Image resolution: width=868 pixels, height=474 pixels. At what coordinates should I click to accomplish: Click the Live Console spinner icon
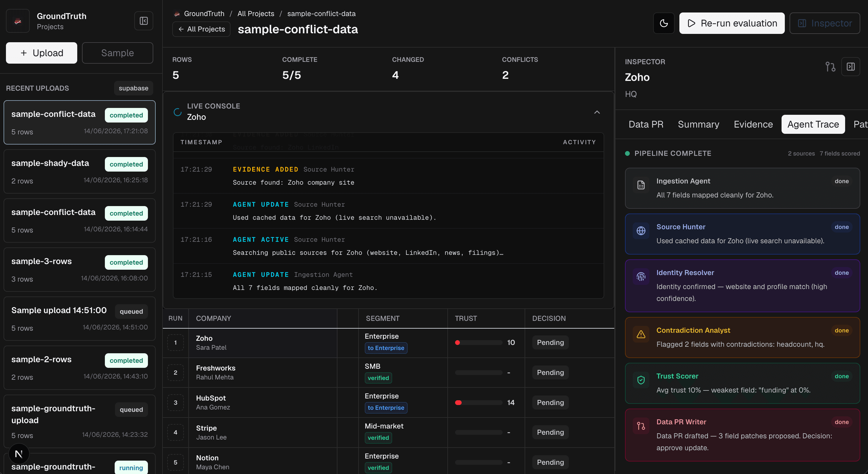[178, 112]
